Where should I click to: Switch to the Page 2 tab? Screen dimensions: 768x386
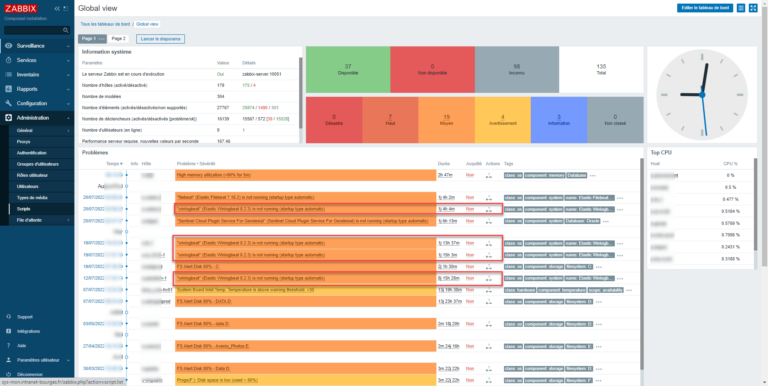click(119, 39)
